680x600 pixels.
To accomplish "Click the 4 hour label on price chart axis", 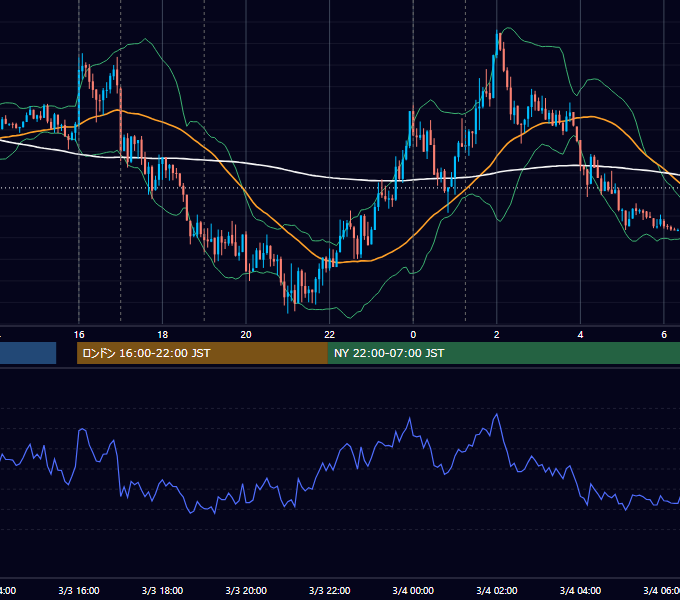I will click(580, 335).
